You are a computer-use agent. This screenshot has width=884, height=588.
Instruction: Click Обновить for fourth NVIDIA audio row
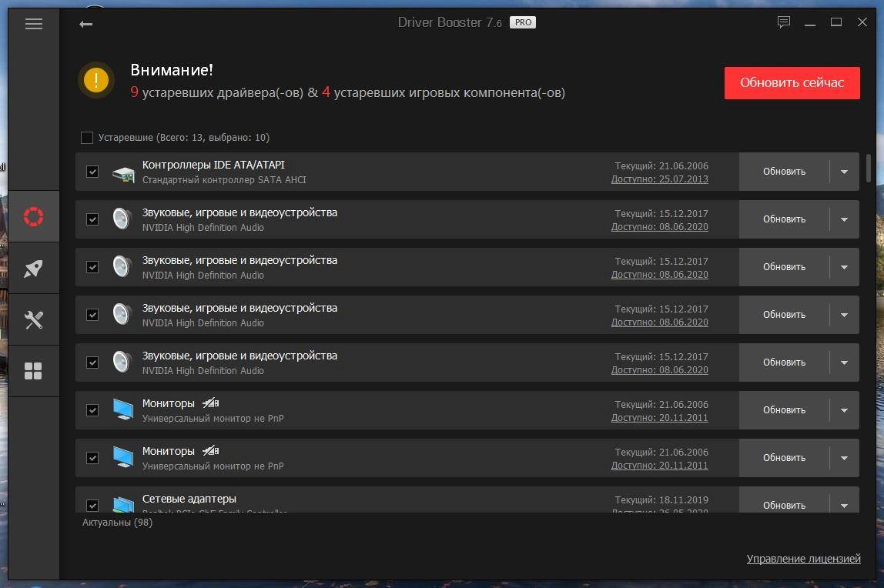[x=784, y=362]
